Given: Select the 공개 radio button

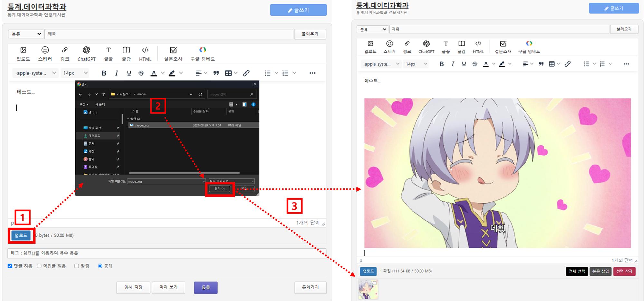Looking at the screenshot, I should 100,266.
